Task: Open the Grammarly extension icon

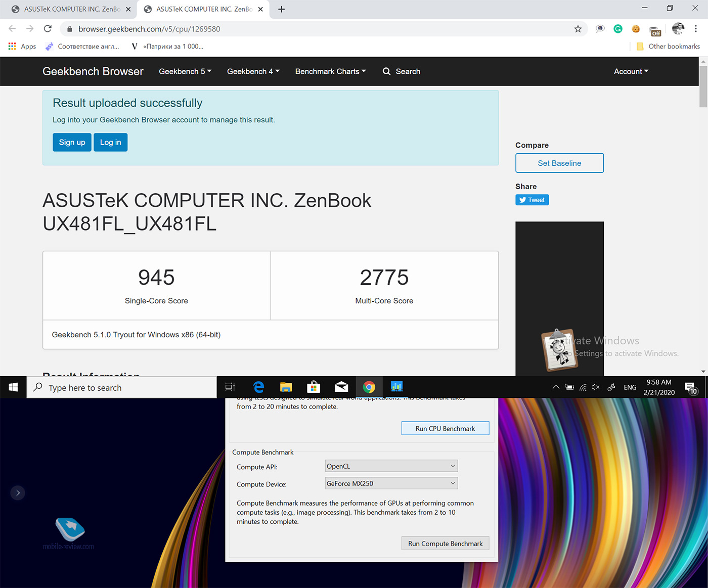Action: pos(618,29)
